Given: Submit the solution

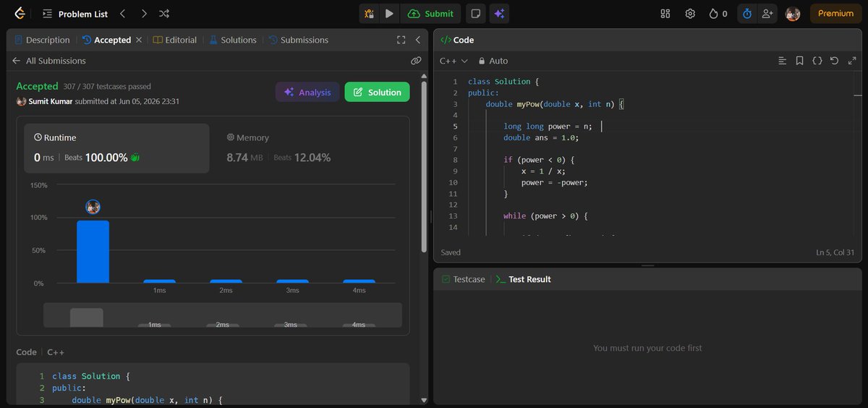Looking at the screenshot, I should [x=431, y=13].
